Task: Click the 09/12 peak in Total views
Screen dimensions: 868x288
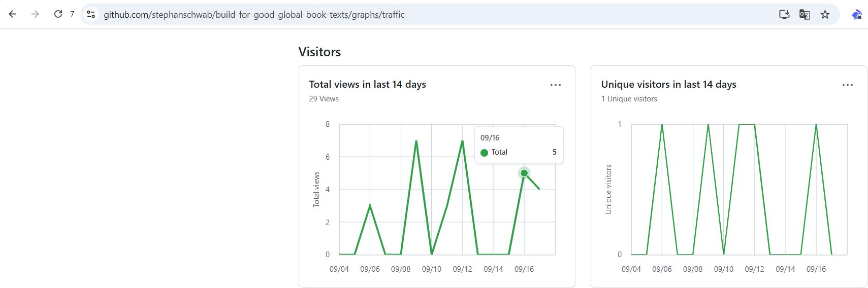Action: pyautogui.click(x=463, y=141)
